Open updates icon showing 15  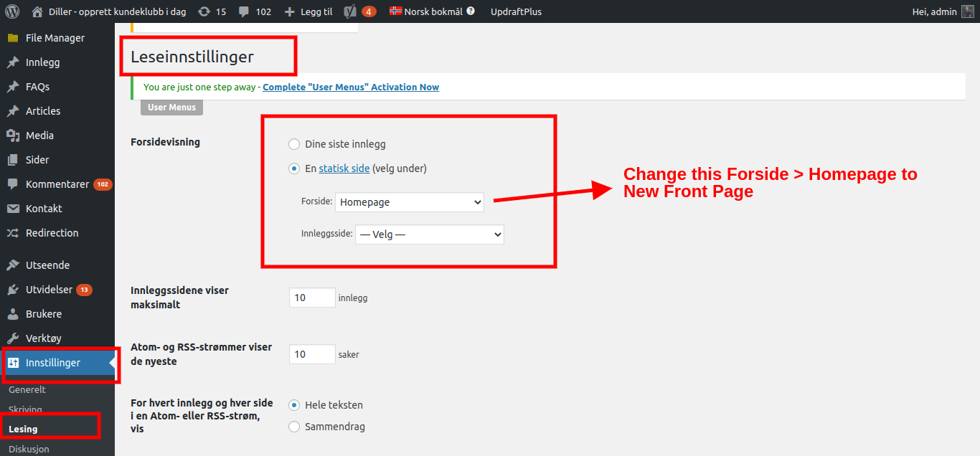click(x=204, y=11)
